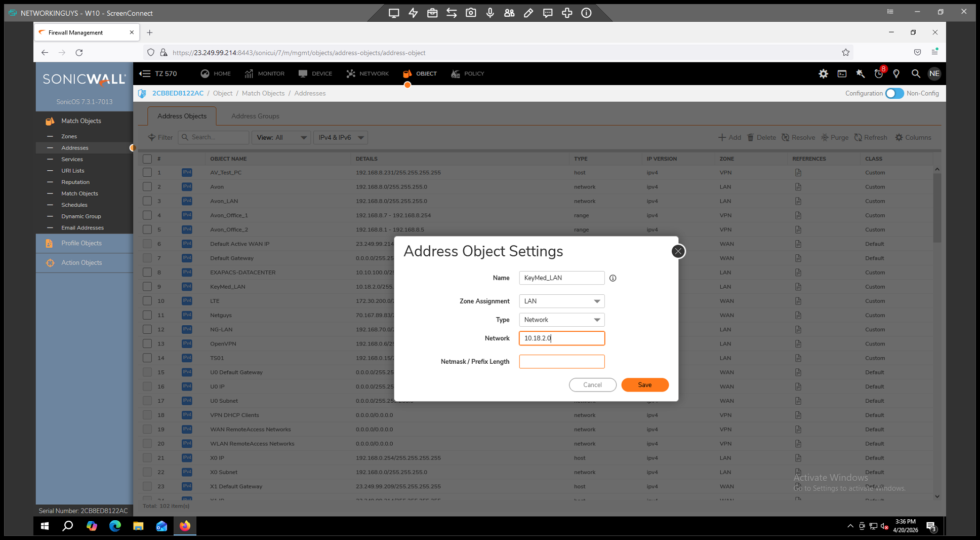This screenshot has height=540, width=980.
Task: Expand the Type dropdown showing Network
Action: coord(561,320)
